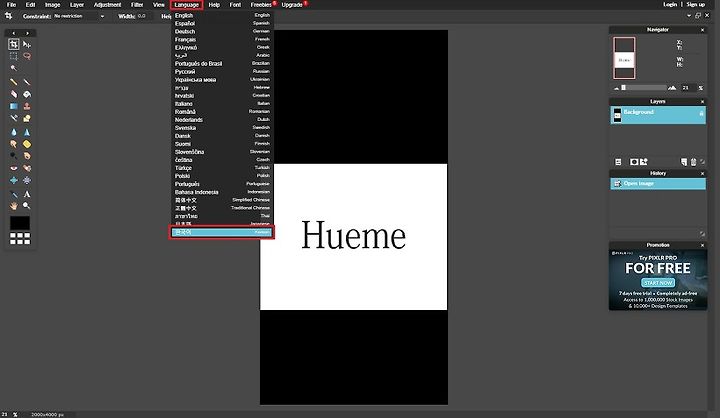Open the Adjustment menu
Viewport: 720px width, 418px height.
(107, 5)
